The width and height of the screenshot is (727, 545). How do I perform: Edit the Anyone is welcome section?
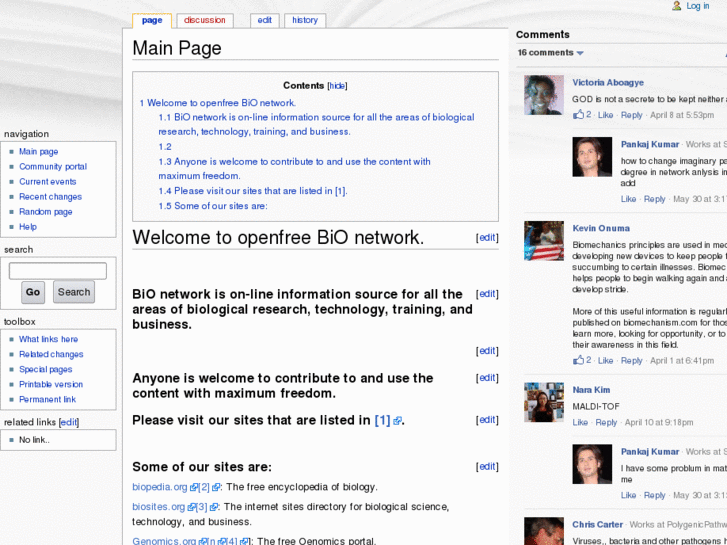click(x=487, y=378)
